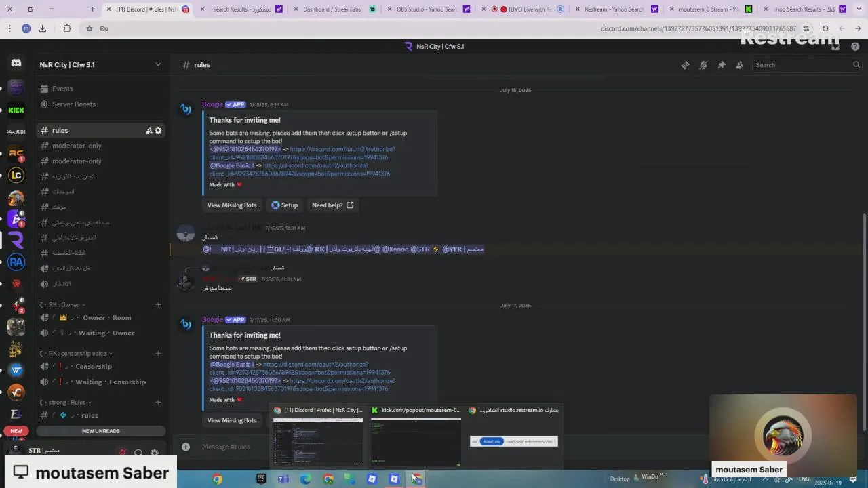Create channel in strong : Rules category
868x488 pixels.
pos(158,402)
